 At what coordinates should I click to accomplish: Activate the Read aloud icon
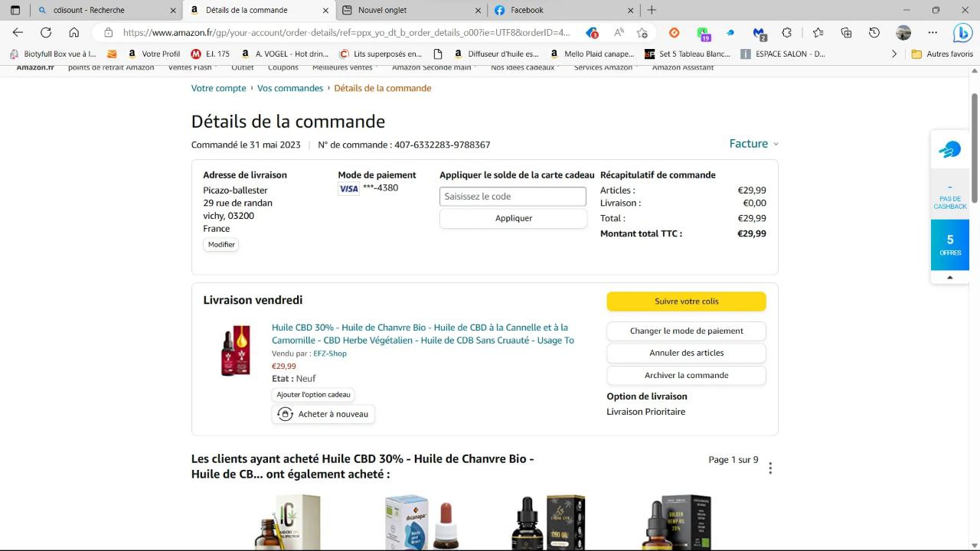tap(618, 33)
